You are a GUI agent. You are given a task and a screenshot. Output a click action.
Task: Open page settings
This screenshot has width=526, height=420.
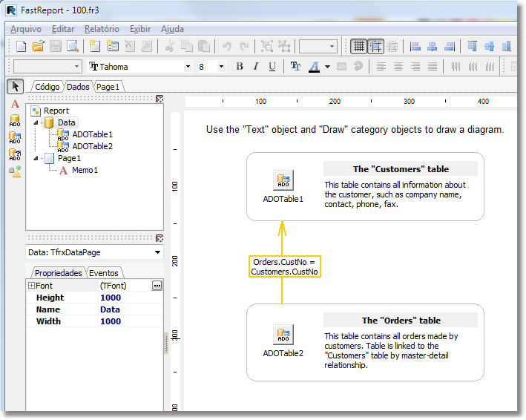147,46
